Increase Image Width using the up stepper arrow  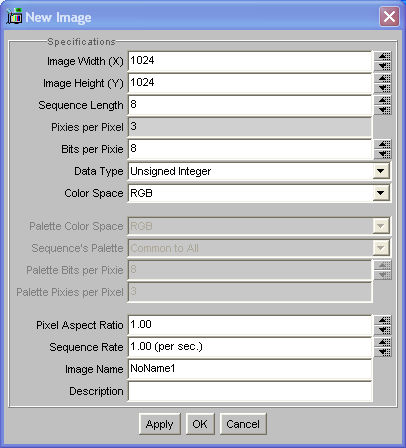(382, 56)
